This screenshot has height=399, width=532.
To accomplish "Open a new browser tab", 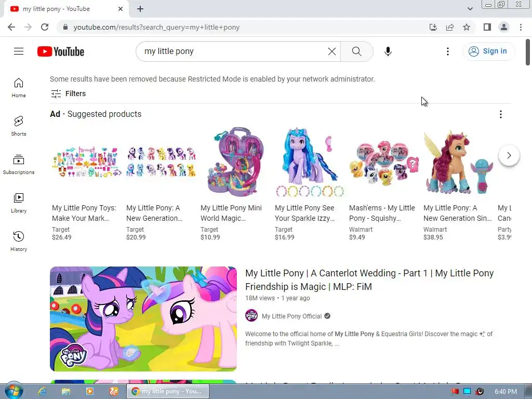I will pos(140,9).
